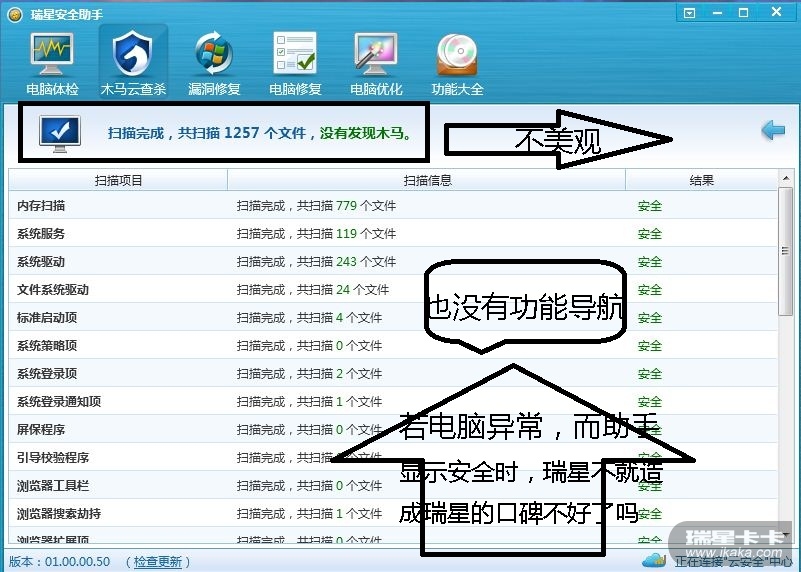
Task: Sort by the 扫描项目 column header
Action: 118,180
